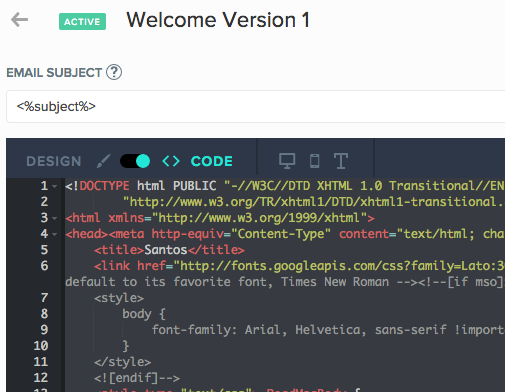Viewport: 505px width, 392px height.
Task: Place cursor on the Santos title text
Action: tap(166, 250)
